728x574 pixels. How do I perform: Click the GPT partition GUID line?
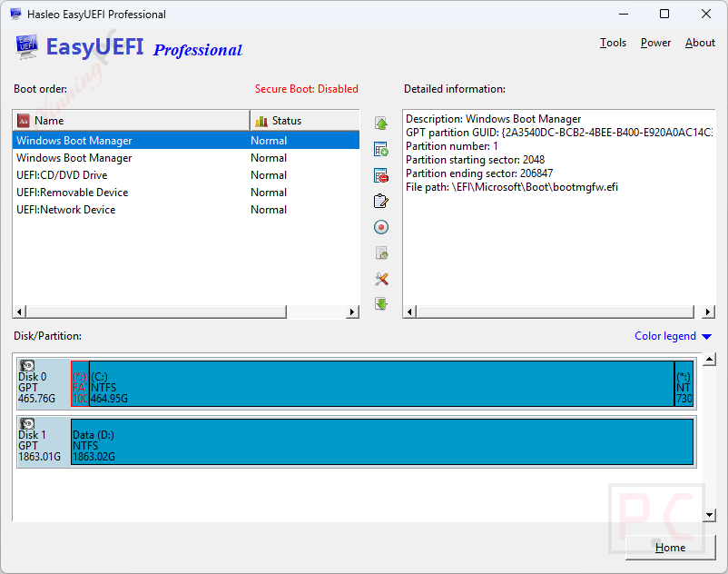[559, 133]
